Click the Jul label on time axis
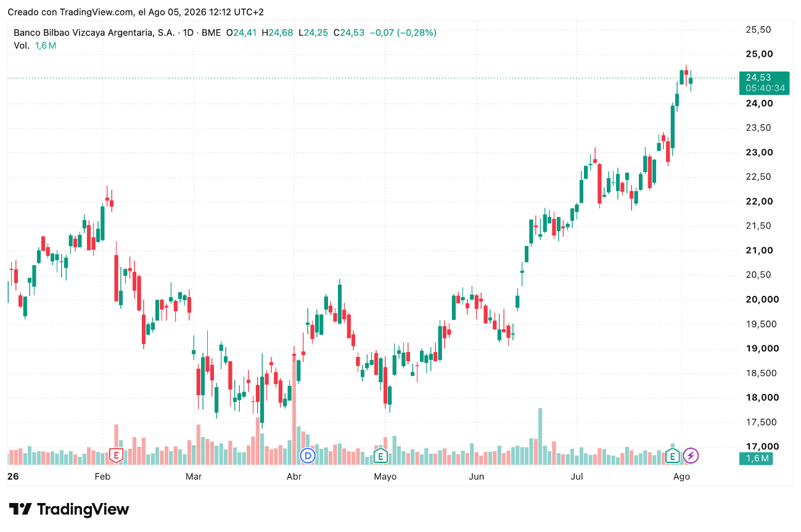This screenshot has height=532, width=801. [577, 477]
